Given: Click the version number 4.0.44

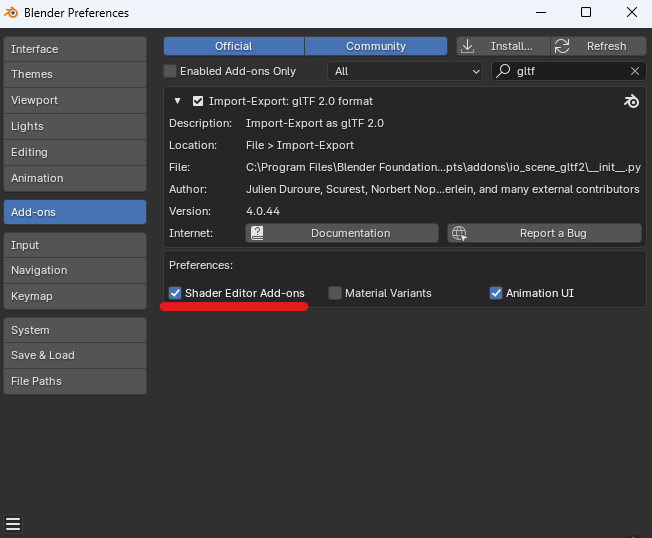Looking at the screenshot, I should (263, 211).
